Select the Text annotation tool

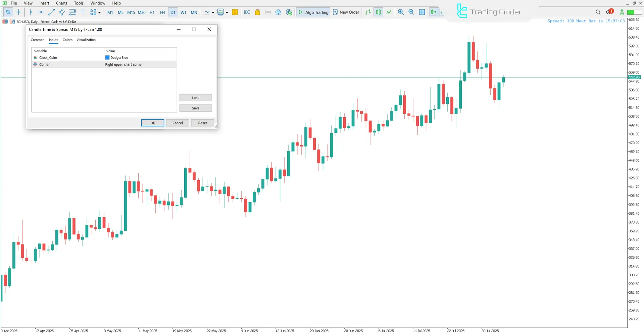(x=83, y=12)
